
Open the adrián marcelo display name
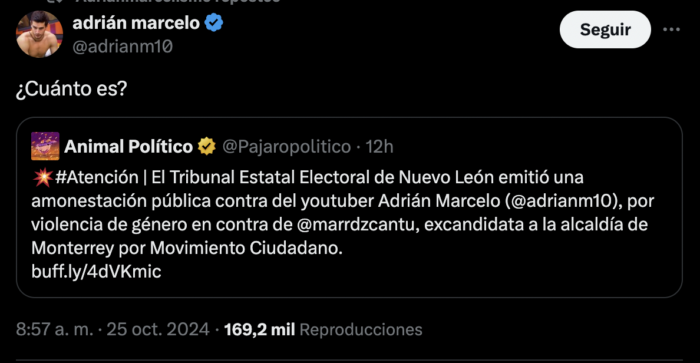[x=136, y=22]
